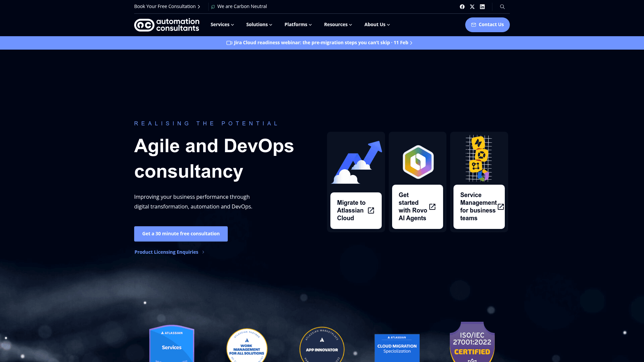Open Rovo AI Agents via its external link icon
Screen dimensions: 644x362
432,207
